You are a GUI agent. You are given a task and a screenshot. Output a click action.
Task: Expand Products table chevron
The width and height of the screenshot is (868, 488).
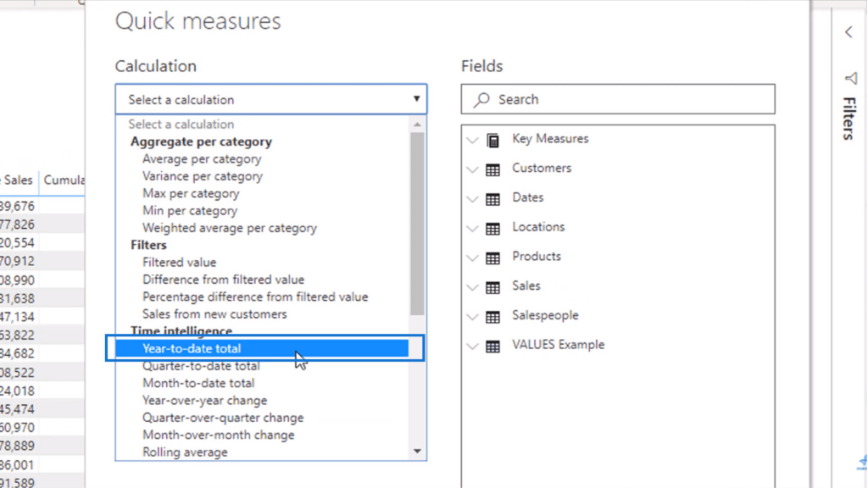[x=472, y=258]
